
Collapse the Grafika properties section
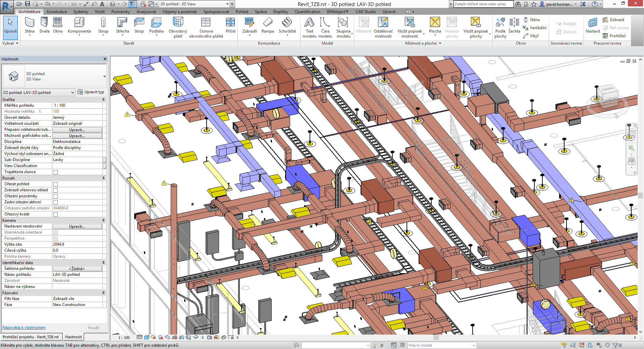tap(103, 100)
